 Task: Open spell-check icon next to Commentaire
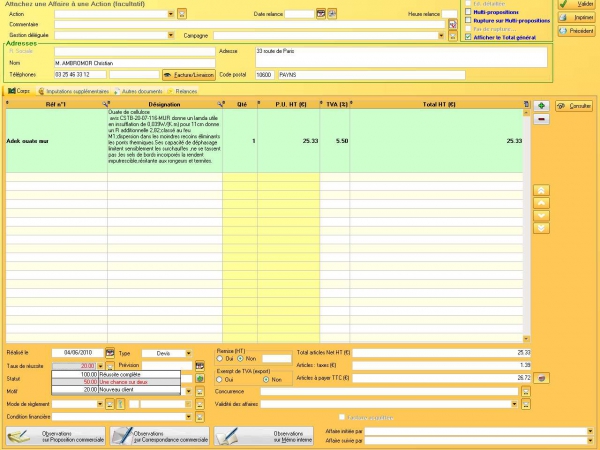tap(453, 24)
